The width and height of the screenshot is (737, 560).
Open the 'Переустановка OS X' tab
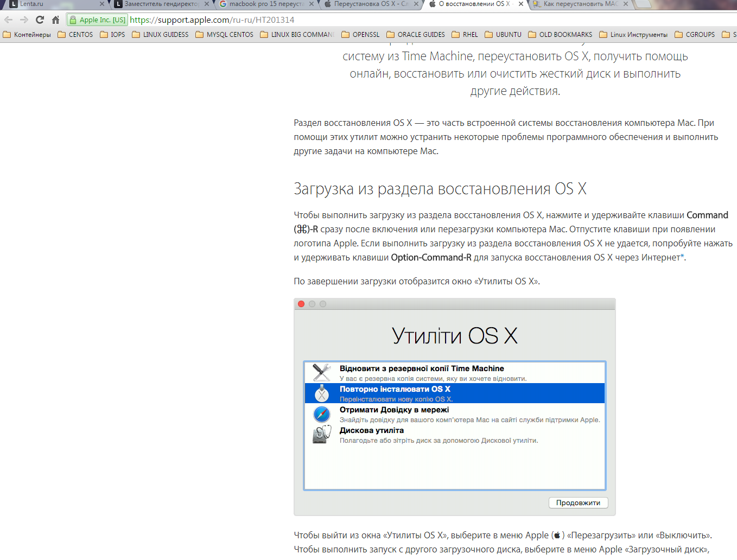[x=369, y=4]
